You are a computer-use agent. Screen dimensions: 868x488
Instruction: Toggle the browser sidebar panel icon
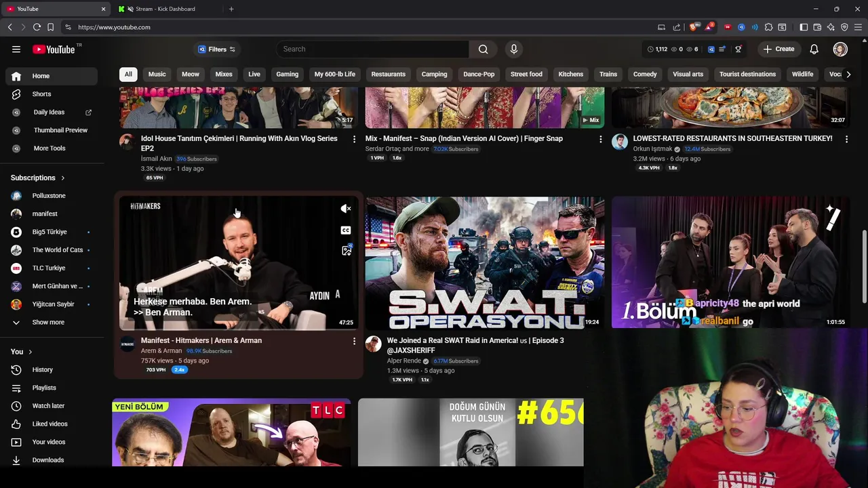tap(804, 27)
